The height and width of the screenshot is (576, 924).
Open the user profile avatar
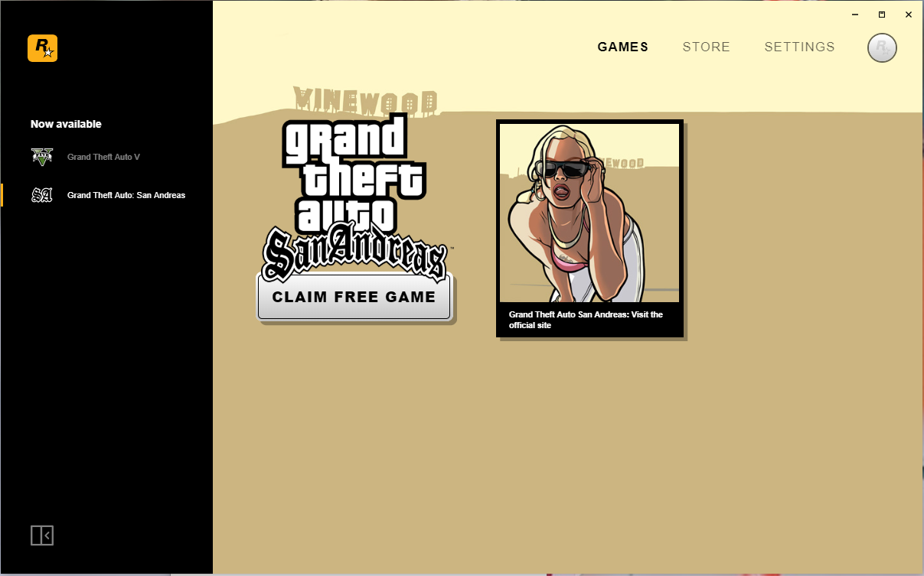point(882,47)
